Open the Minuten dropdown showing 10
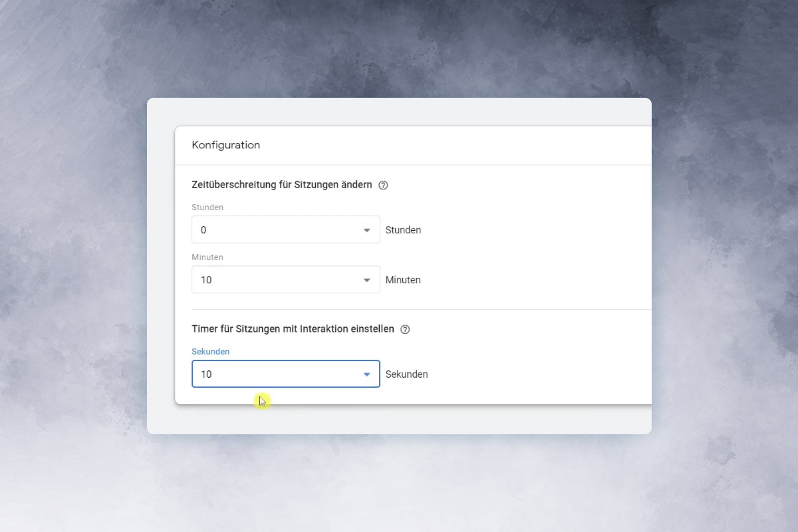Screen dimensions: 798x532 tap(286, 280)
